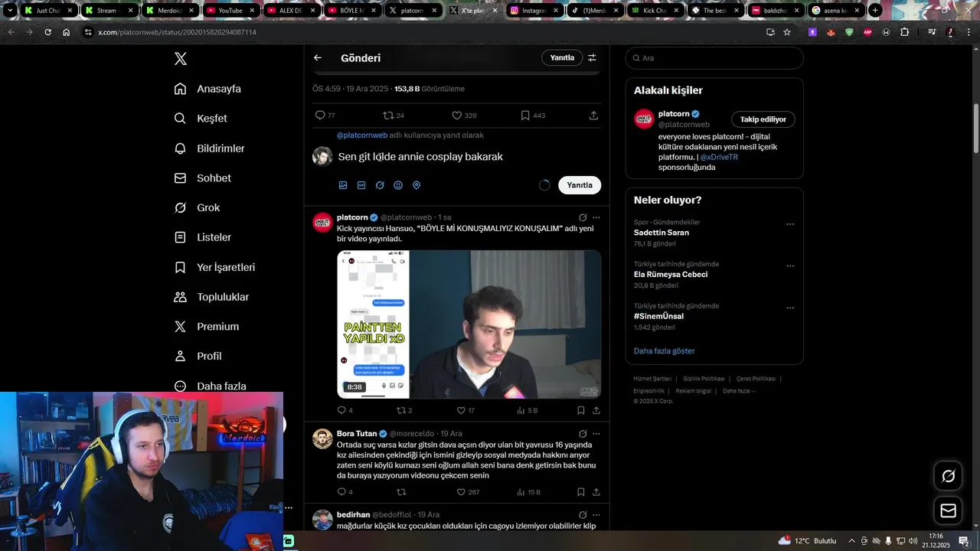This screenshot has width=980, height=551.
Task: Open more options on bedirhan reply
Action: click(x=596, y=515)
